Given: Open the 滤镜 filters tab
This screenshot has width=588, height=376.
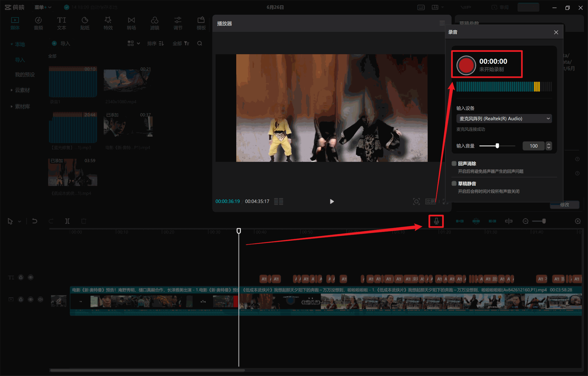Looking at the screenshot, I should [155, 23].
